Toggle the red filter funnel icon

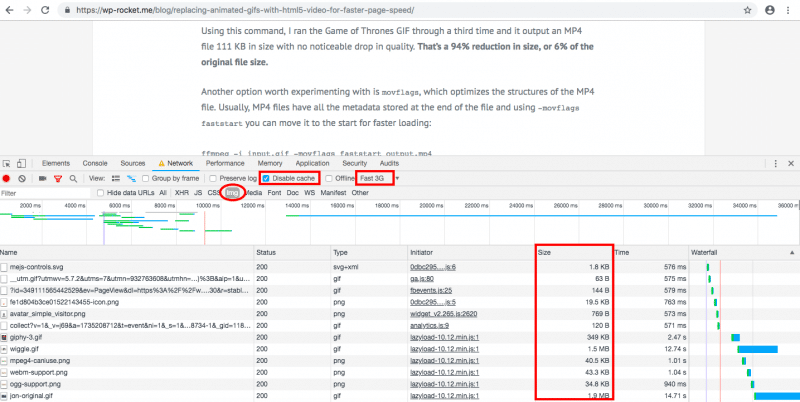(x=57, y=178)
